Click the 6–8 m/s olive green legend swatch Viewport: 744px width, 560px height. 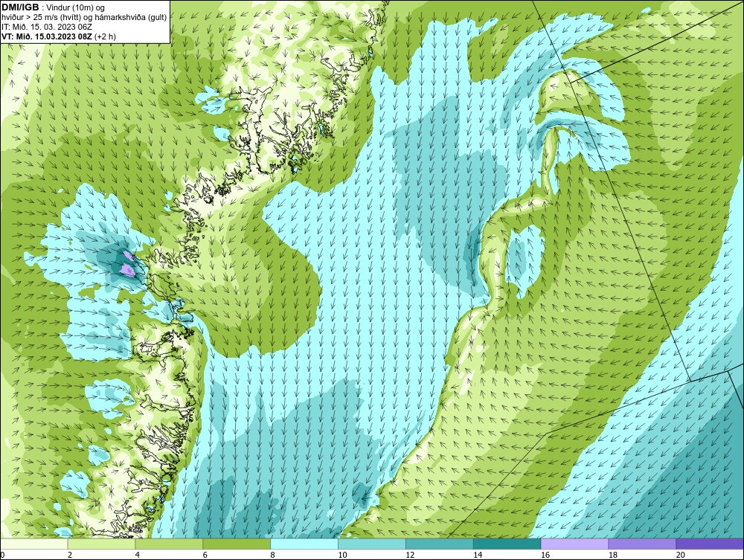click(237, 544)
